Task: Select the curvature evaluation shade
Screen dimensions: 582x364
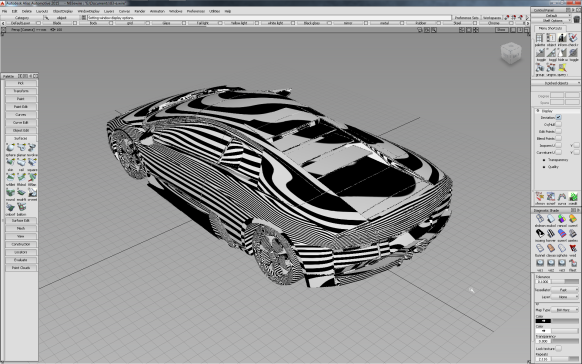Action: tap(573, 219)
